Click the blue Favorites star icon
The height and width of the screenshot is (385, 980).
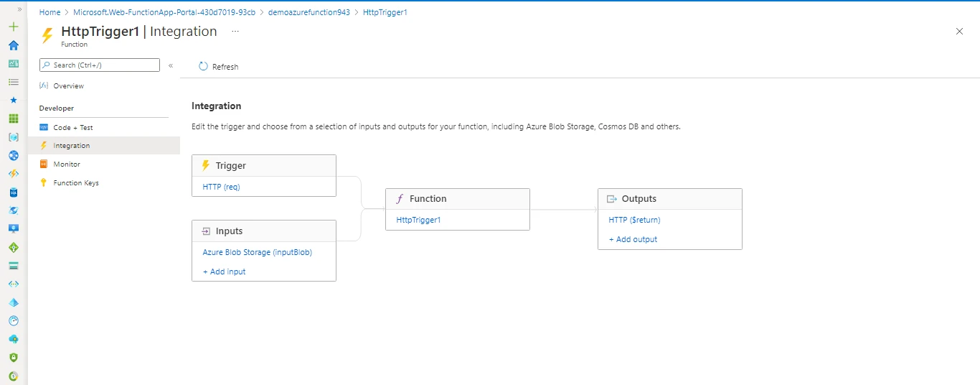pyautogui.click(x=13, y=100)
